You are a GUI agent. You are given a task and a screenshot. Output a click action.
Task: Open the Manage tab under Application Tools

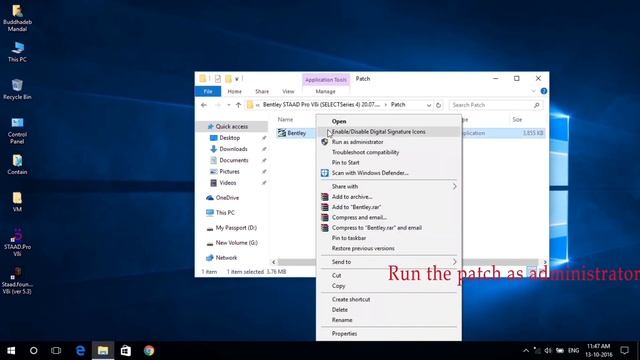tap(325, 91)
